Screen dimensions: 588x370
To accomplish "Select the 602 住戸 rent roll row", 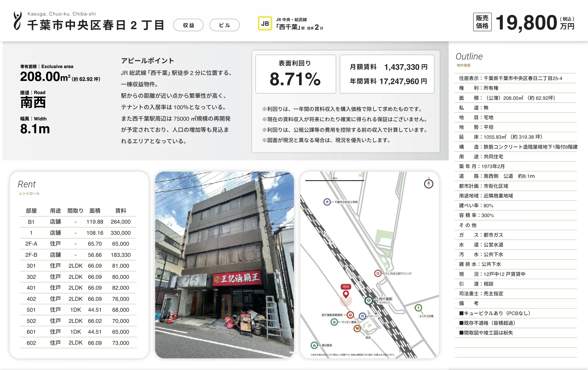I will point(78,343).
